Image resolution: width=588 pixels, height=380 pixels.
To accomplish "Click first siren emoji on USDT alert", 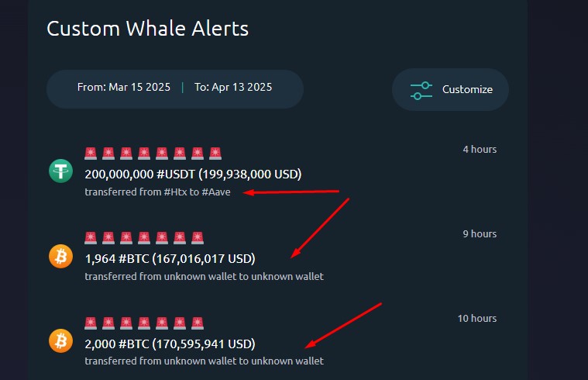I will point(91,154).
